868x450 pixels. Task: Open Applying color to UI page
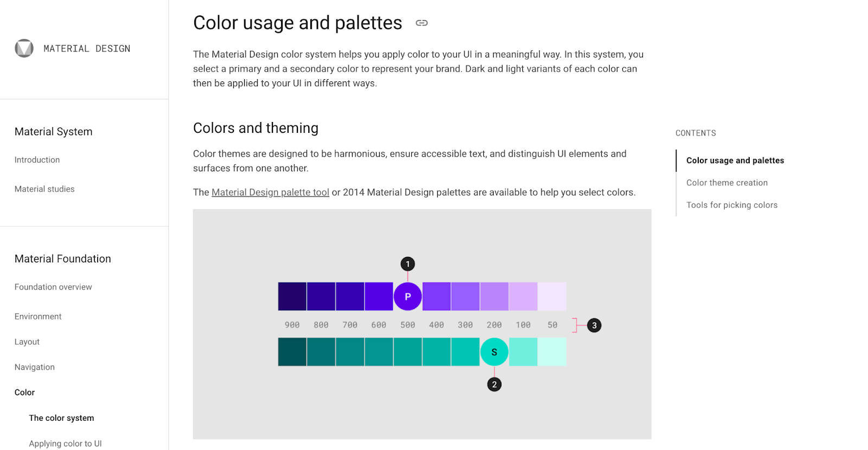tap(65, 443)
